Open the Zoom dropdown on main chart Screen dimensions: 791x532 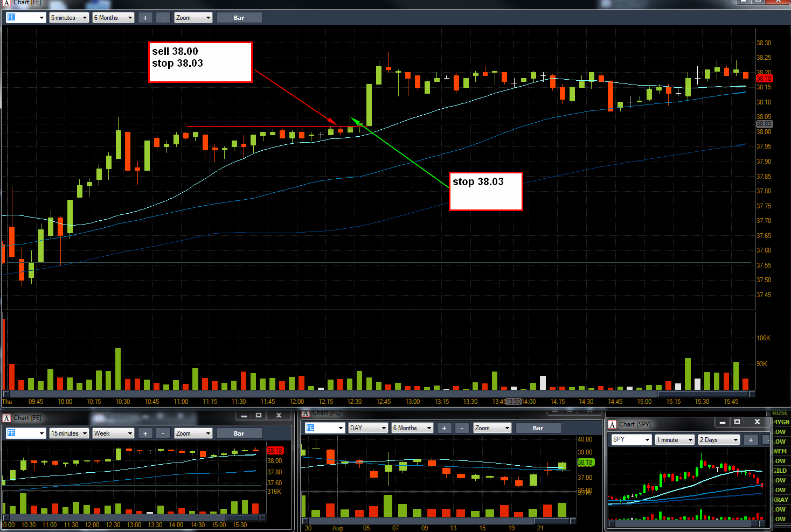[193, 18]
